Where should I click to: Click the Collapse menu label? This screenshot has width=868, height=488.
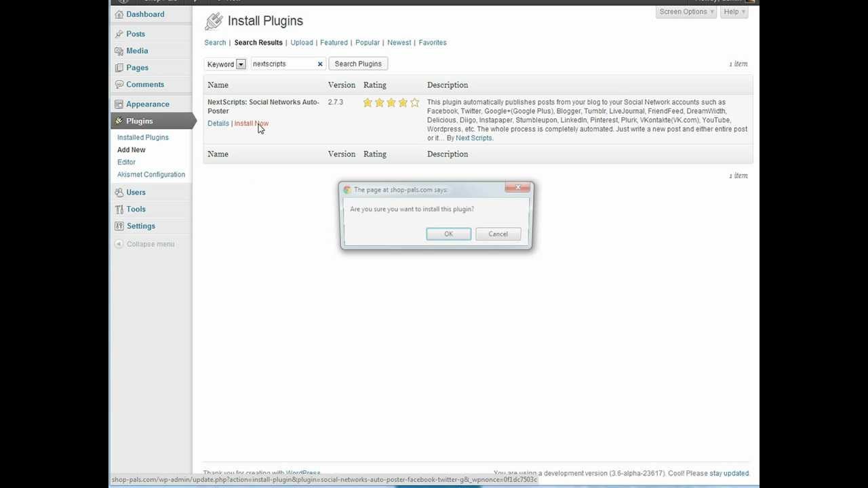click(151, 244)
